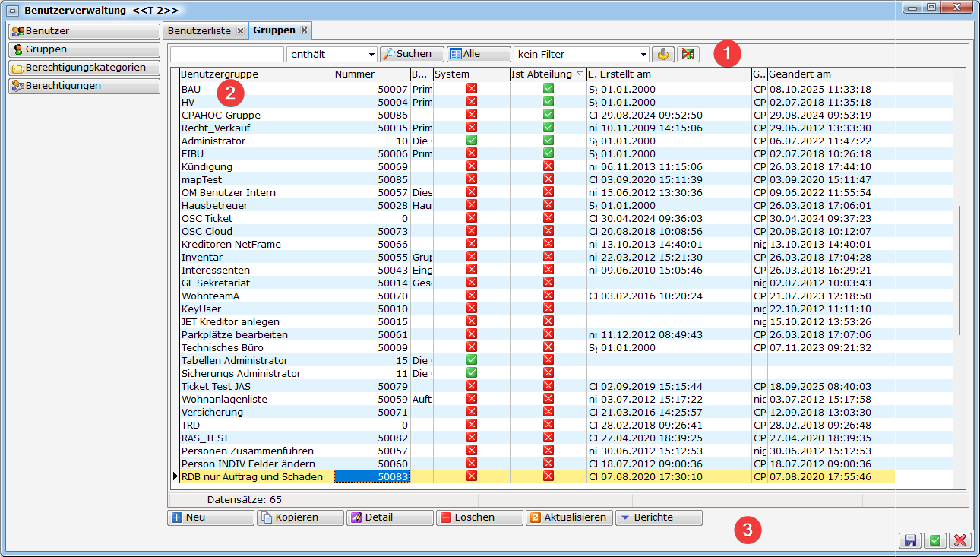
Task: Open the enthält search condition dropdown
Action: pyautogui.click(x=371, y=55)
